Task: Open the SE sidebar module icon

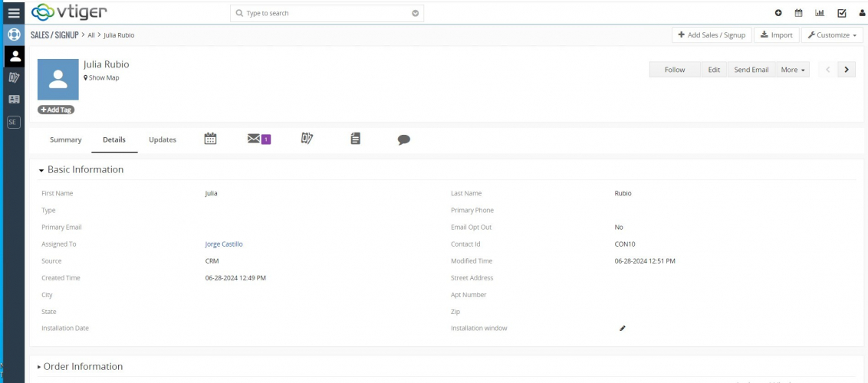Action: point(14,122)
